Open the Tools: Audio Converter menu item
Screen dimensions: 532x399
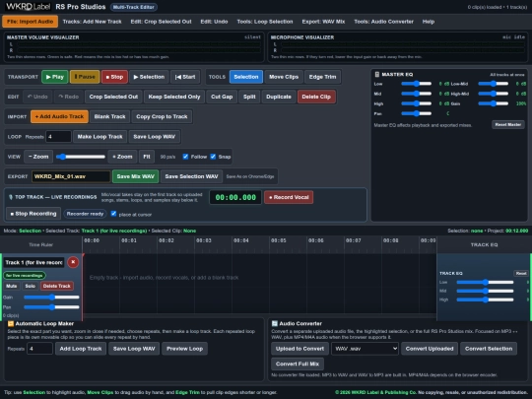pyautogui.click(x=384, y=22)
